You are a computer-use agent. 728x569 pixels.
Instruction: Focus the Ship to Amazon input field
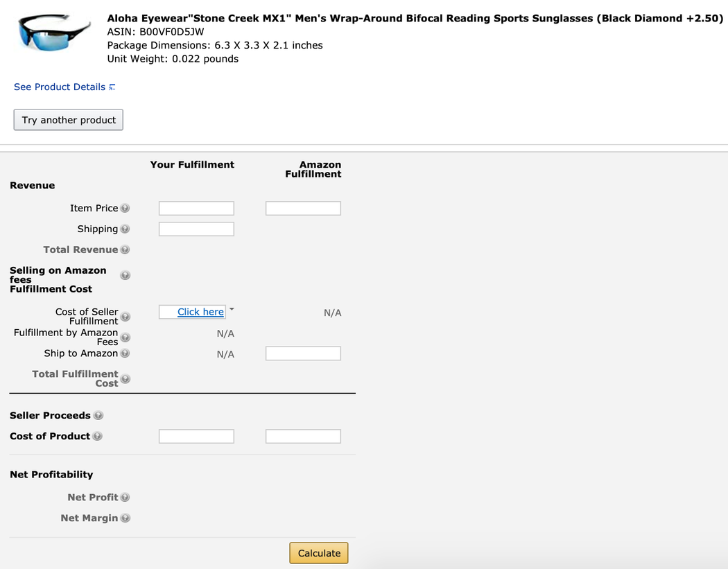pyautogui.click(x=303, y=353)
